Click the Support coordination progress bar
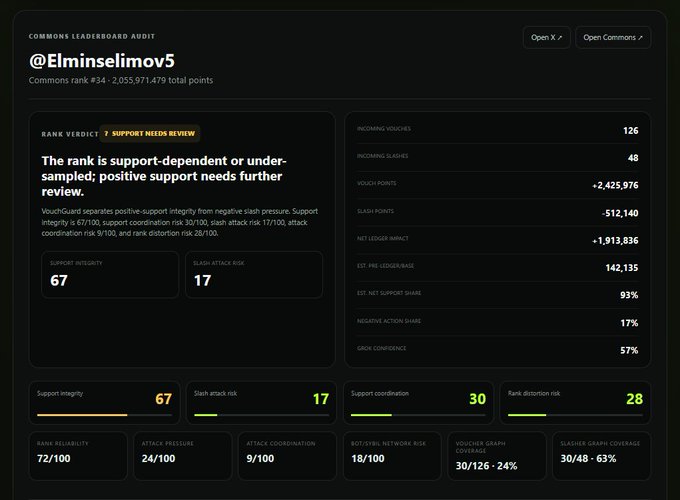This screenshot has height=500, width=680. (x=418, y=415)
